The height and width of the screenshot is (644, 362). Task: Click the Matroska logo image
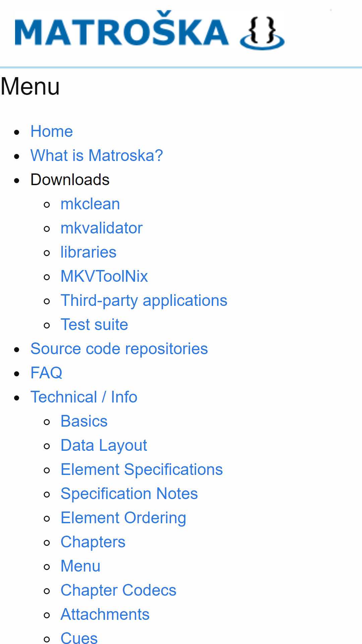(149, 30)
